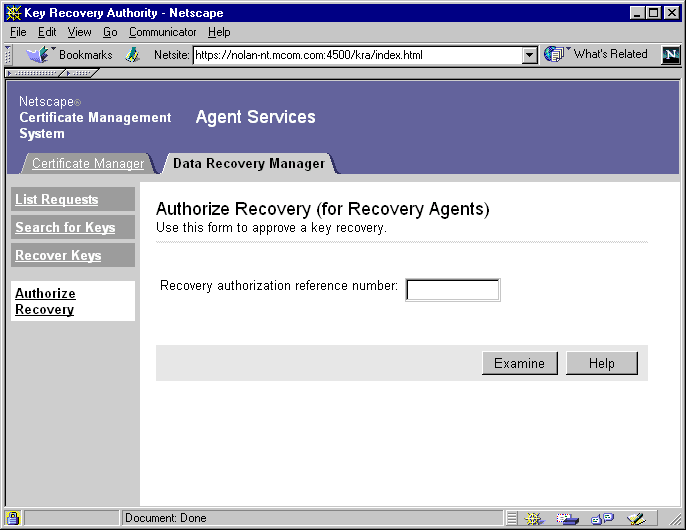This screenshot has width=686, height=530.
Task: Open the File menu
Action: click(18, 32)
